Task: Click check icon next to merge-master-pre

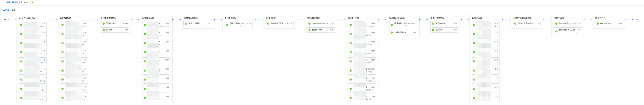Action: tap(309, 23)
